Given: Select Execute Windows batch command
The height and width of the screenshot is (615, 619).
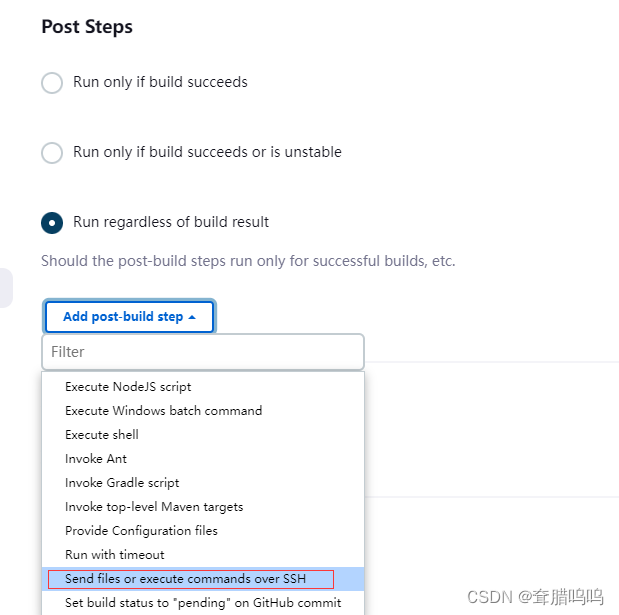Looking at the screenshot, I should [x=163, y=411].
